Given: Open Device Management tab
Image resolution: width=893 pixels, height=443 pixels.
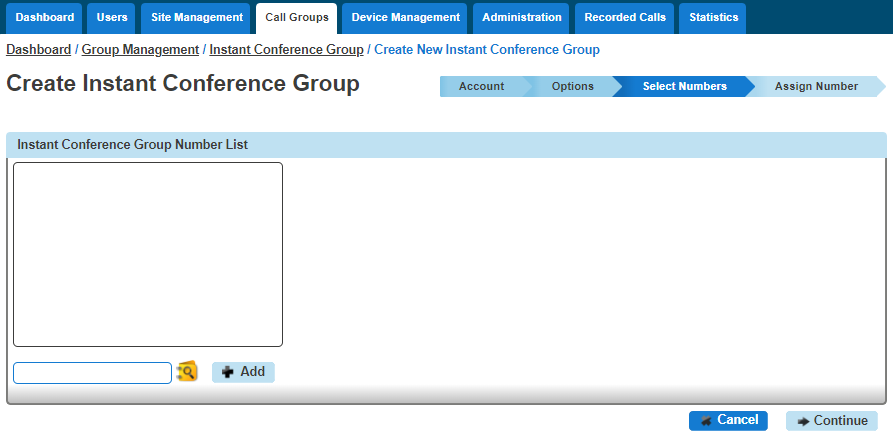Looking at the screenshot, I should coord(405,18).
